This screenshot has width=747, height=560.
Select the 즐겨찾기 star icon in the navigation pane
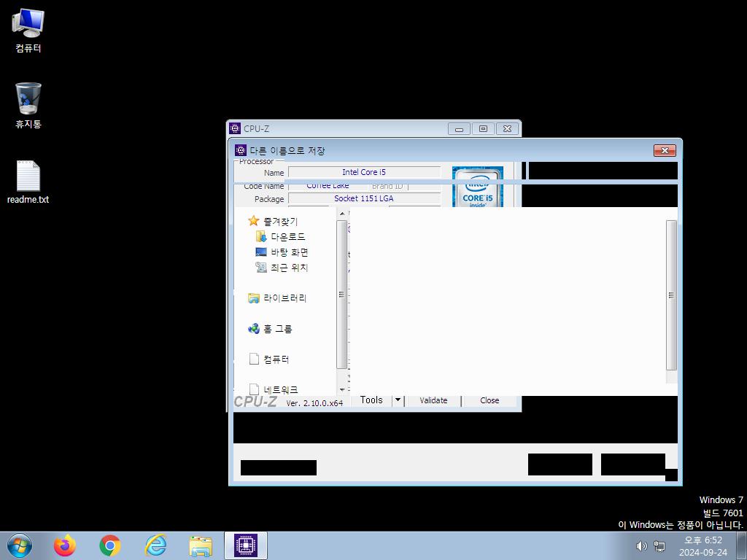(x=253, y=221)
